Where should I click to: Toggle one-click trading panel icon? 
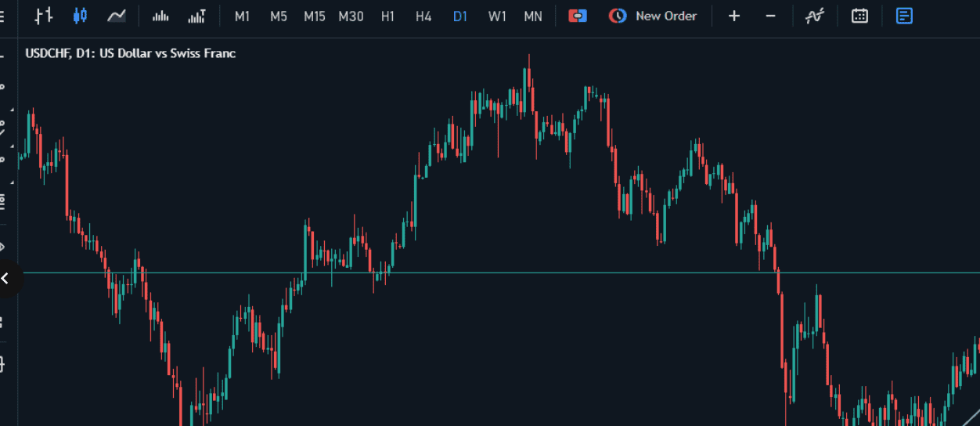tap(578, 16)
